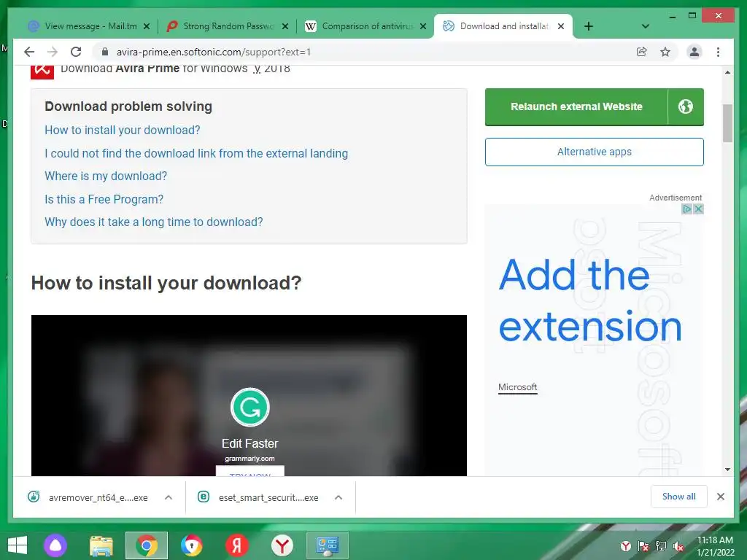Share this page via share icon

coord(642,52)
